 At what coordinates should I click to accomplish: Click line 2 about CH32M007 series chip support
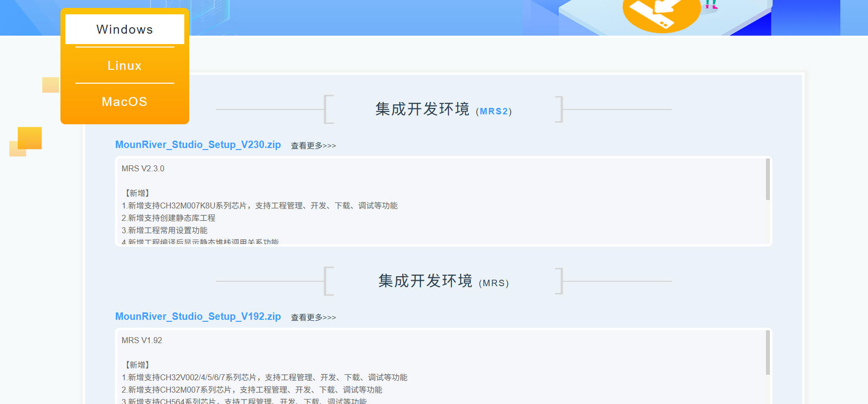pyautogui.click(x=252, y=390)
